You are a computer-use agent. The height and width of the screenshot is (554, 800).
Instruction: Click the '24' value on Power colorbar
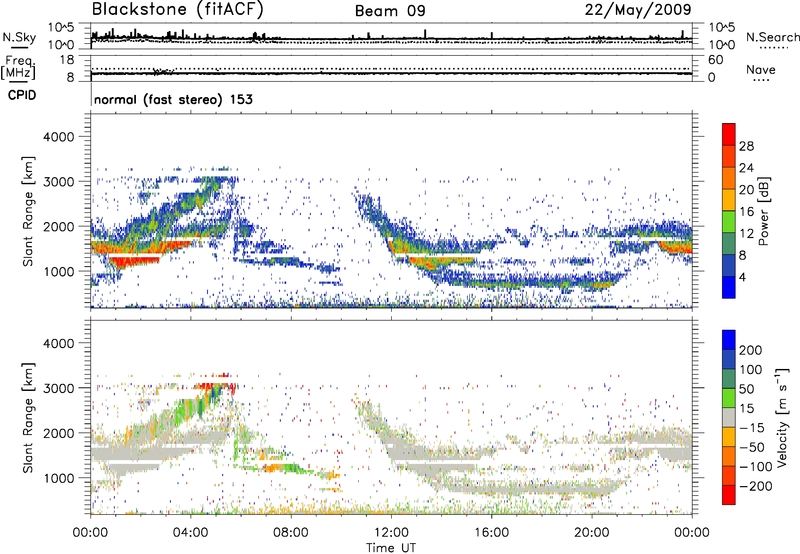tap(746, 168)
